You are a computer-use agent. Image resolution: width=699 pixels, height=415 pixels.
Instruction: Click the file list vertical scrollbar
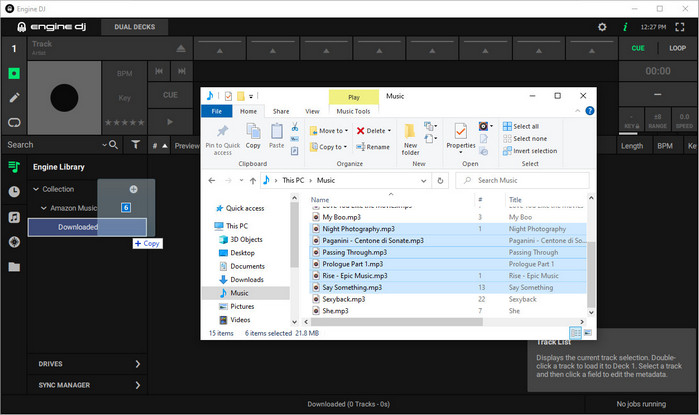pyautogui.click(x=591, y=273)
